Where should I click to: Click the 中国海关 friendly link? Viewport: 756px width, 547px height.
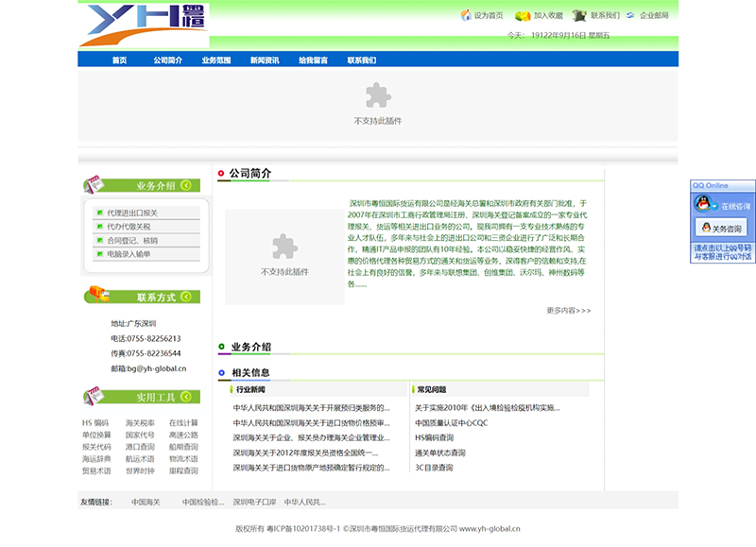pyautogui.click(x=146, y=503)
